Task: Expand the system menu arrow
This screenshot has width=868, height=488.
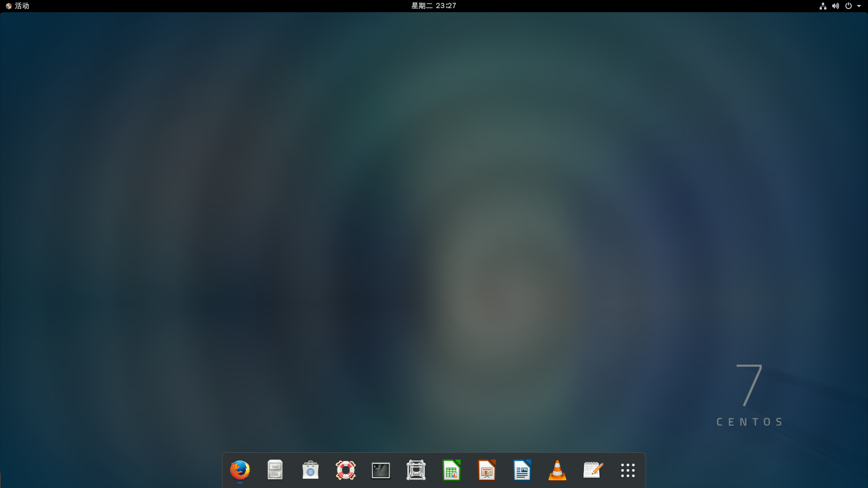Action: (859, 6)
